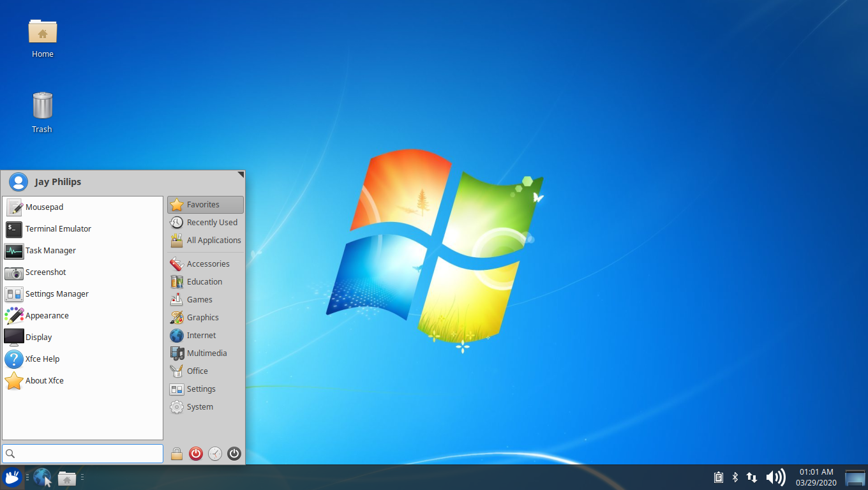The image size is (868, 490).
Task: Click the Bluetooth tray icon
Action: point(735,477)
